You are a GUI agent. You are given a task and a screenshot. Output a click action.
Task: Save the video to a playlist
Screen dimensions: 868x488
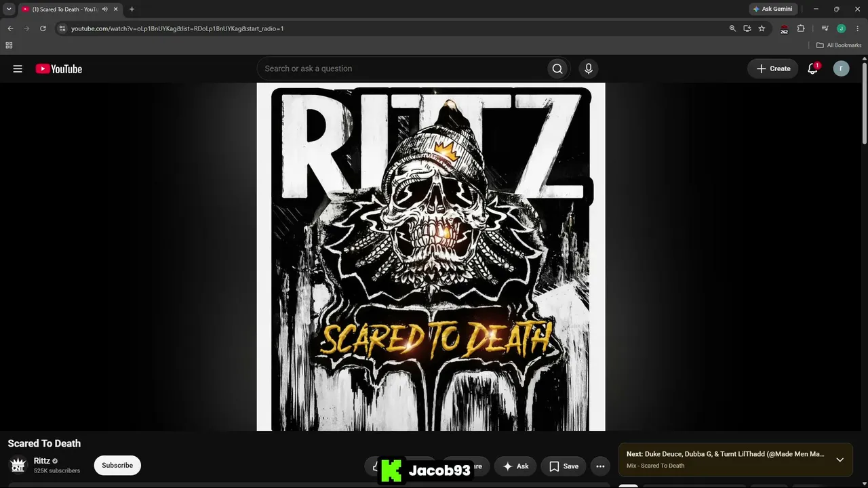click(564, 466)
